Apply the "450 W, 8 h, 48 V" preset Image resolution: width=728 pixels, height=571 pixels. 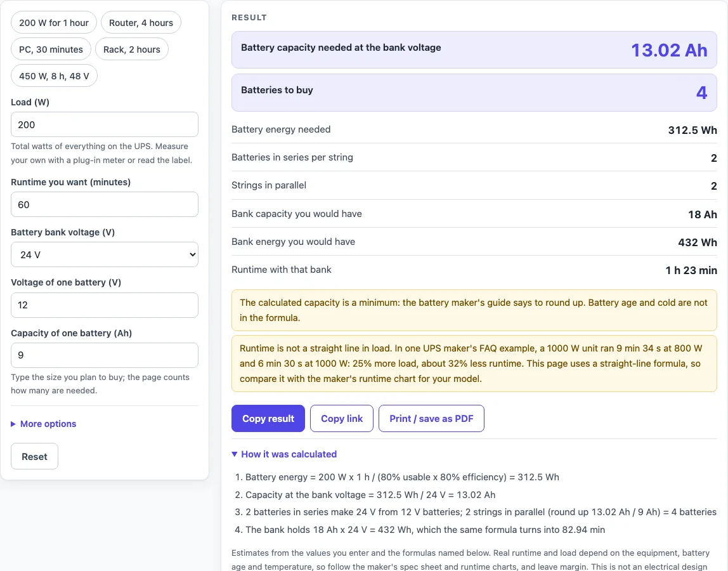click(x=55, y=75)
